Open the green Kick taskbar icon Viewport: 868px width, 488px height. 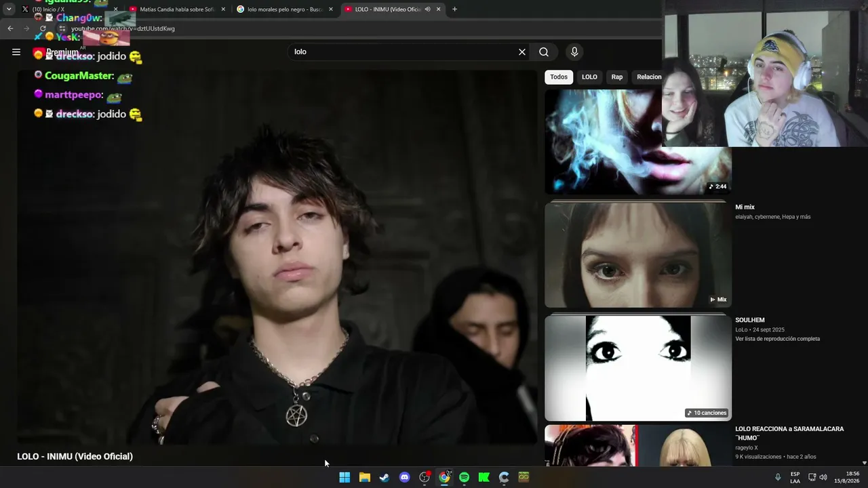coord(484,477)
